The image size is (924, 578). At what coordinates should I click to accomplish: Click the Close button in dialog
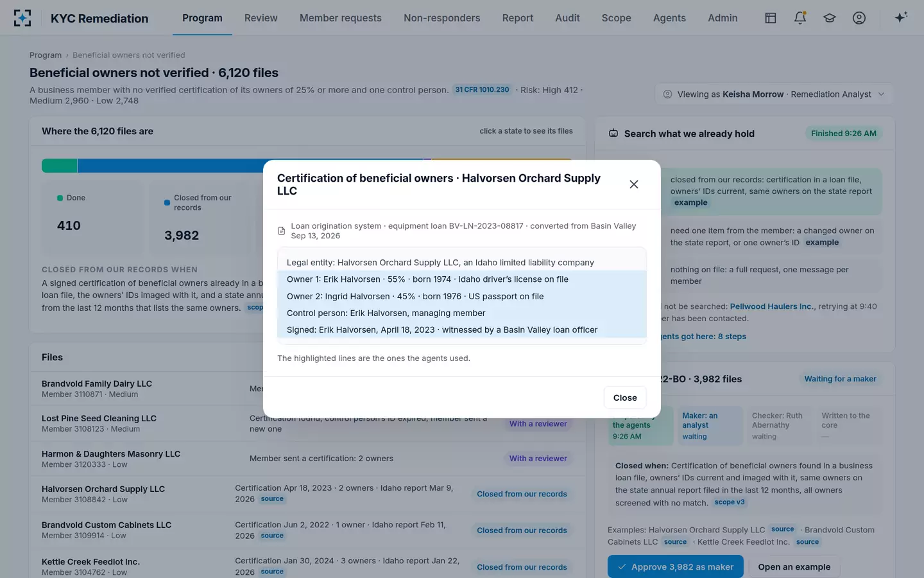click(625, 398)
